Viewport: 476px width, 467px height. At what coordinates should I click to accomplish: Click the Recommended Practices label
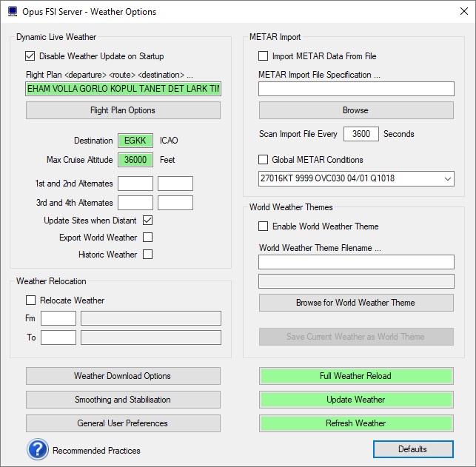coord(96,451)
